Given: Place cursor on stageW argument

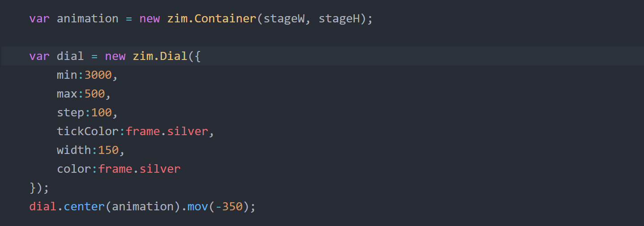Looking at the screenshot, I should coord(284,19).
